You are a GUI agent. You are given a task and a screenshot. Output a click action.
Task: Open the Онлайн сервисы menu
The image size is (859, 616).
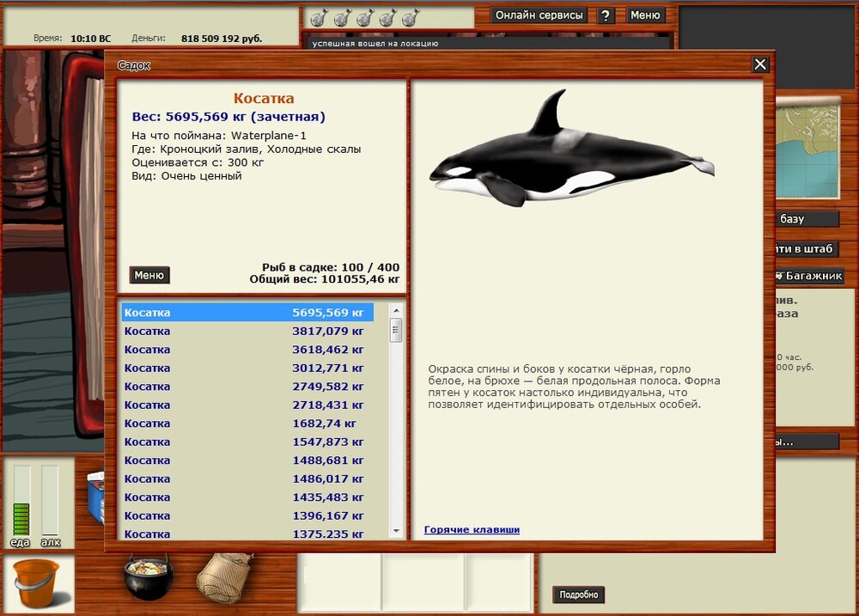pyautogui.click(x=539, y=15)
